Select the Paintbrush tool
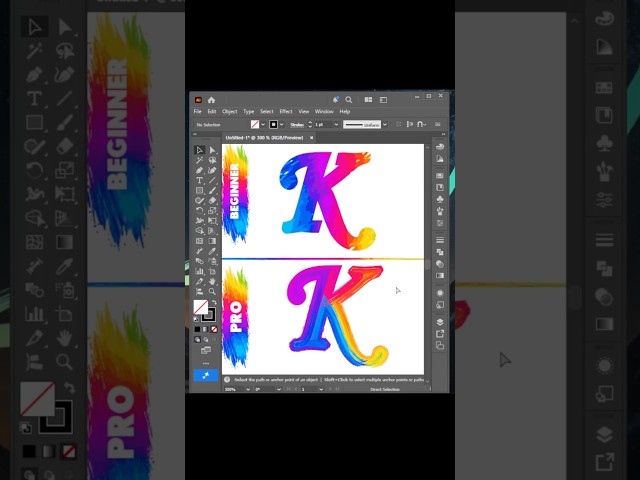The image size is (640, 480). (212, 190)
